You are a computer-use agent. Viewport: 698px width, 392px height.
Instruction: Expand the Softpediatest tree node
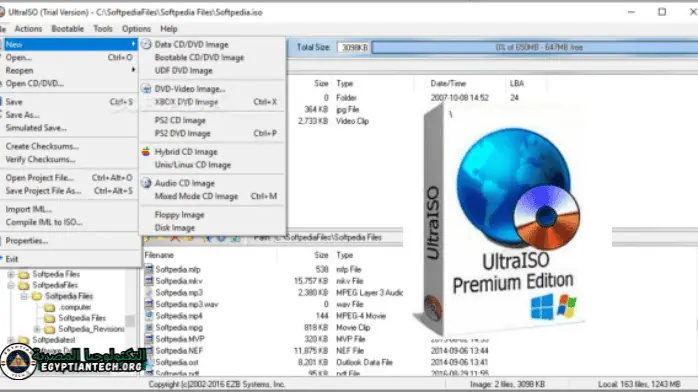(x=11, y=340)
